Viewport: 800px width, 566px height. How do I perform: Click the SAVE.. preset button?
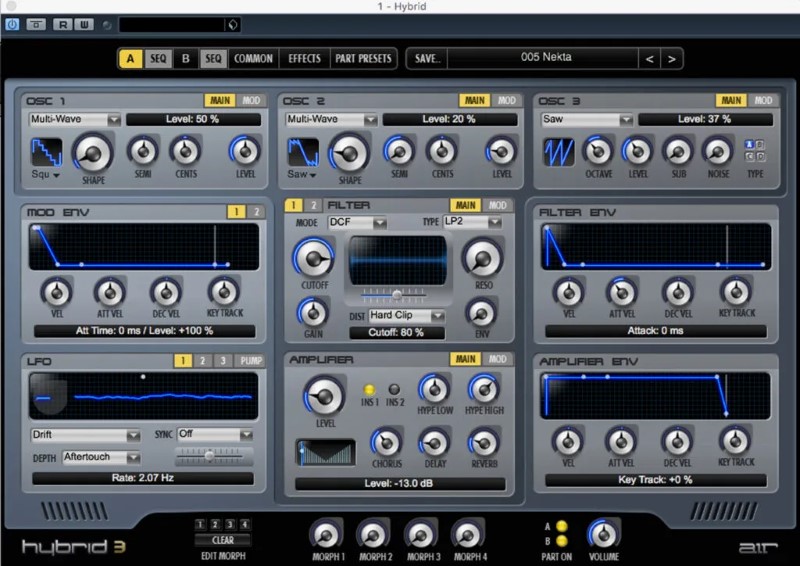click(x=428, y=59)
